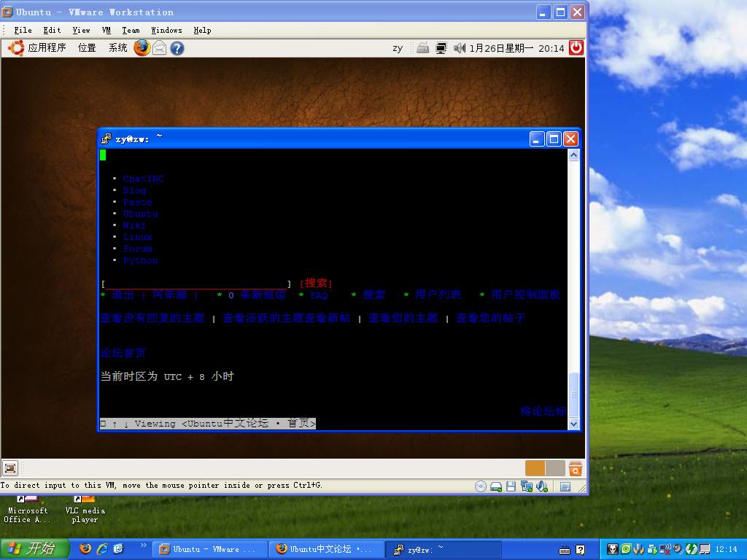Click the VMware sound device status icon
Viewport: 747px width, 560px height.
542,486
